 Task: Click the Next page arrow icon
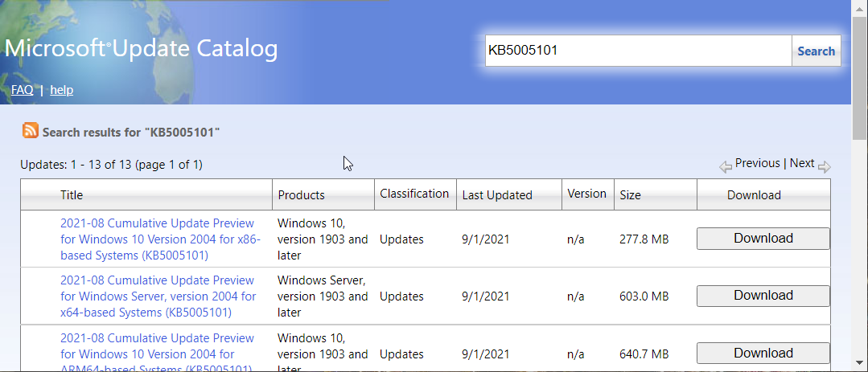825,167
